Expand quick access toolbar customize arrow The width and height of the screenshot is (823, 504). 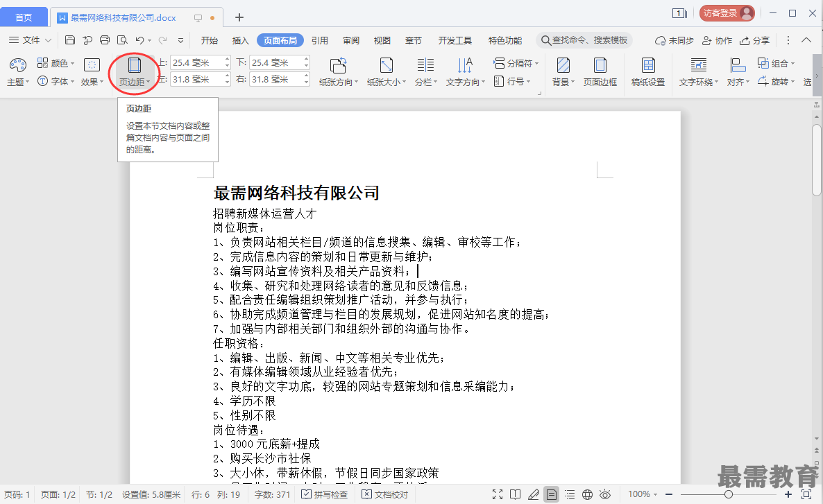pyautogui.click(x=180, y=40)
